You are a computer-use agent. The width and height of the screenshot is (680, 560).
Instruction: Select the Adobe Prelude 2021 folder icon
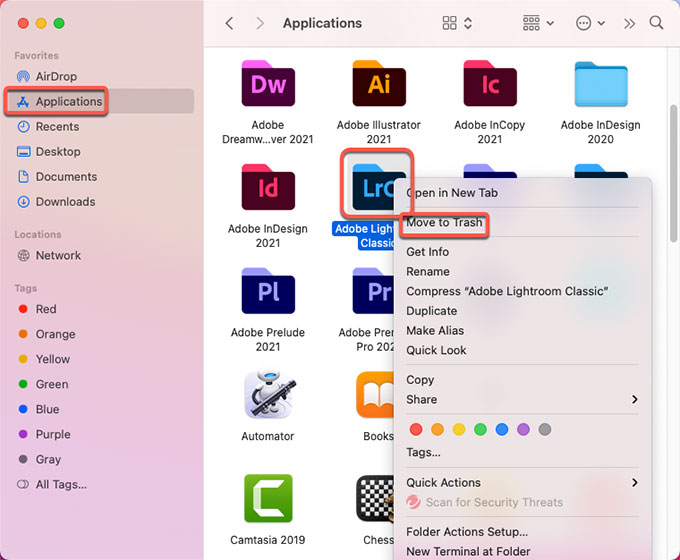tap(268, 291)
